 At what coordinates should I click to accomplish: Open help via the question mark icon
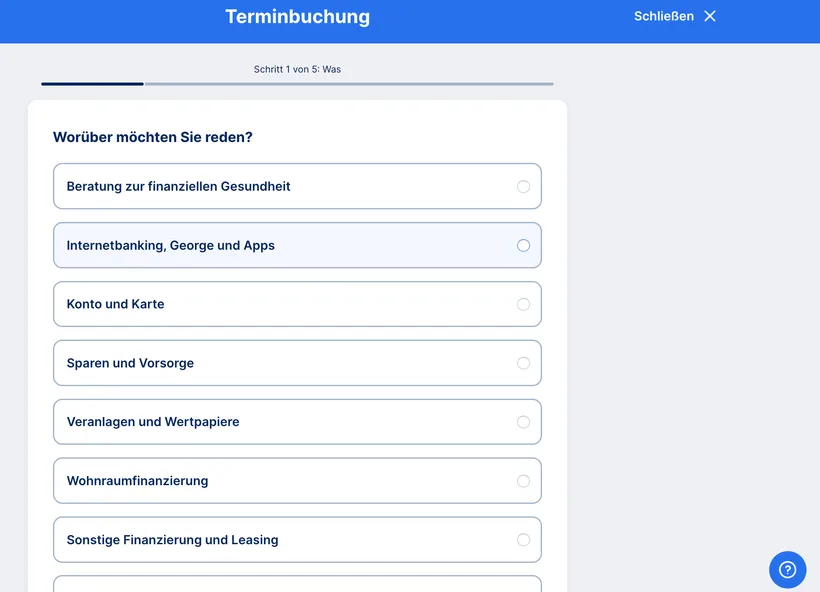click(x=787, y=569)
